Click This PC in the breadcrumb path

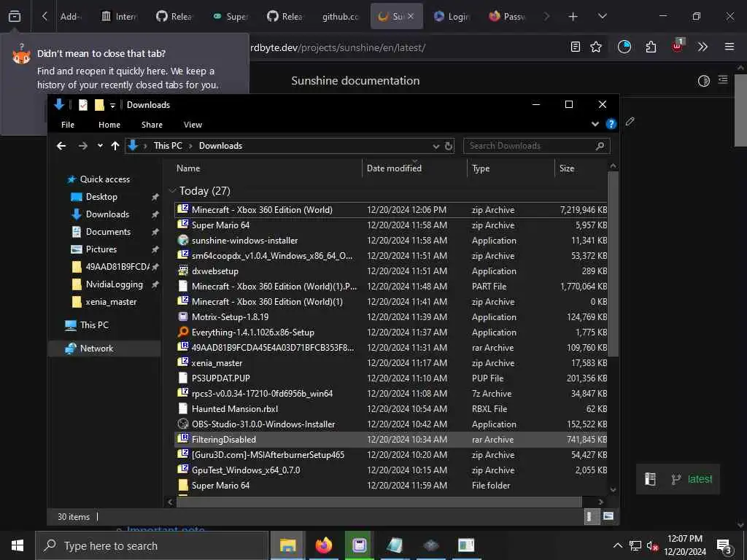click(168, 146)
